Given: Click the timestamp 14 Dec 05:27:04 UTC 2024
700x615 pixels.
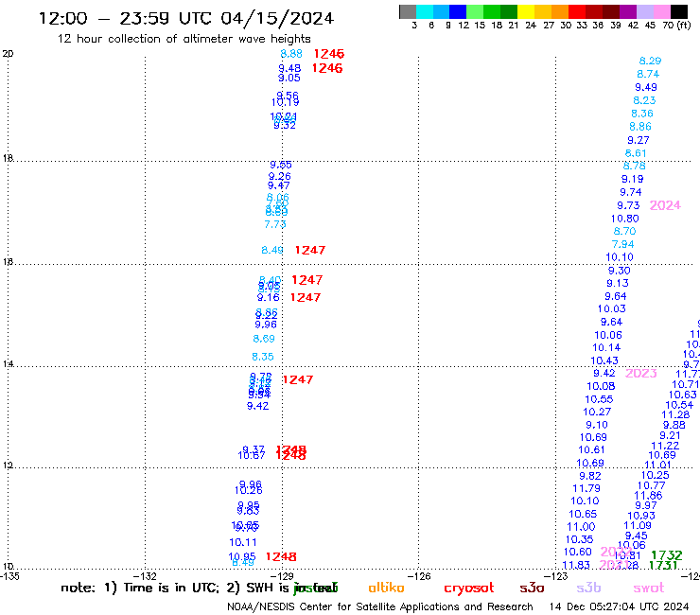Looking at the screenshot, I should pyautogui.click(x=619, y=606).
